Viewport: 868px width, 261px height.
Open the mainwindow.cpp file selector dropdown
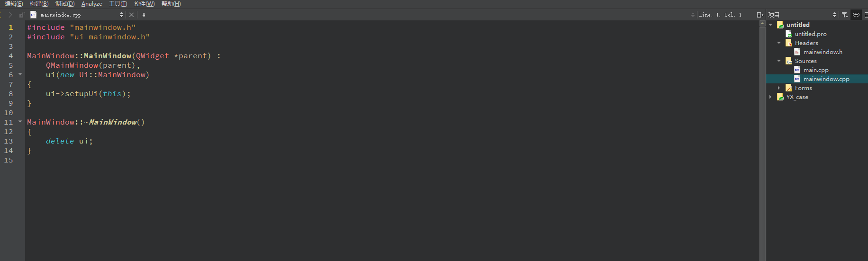point(77,15)
